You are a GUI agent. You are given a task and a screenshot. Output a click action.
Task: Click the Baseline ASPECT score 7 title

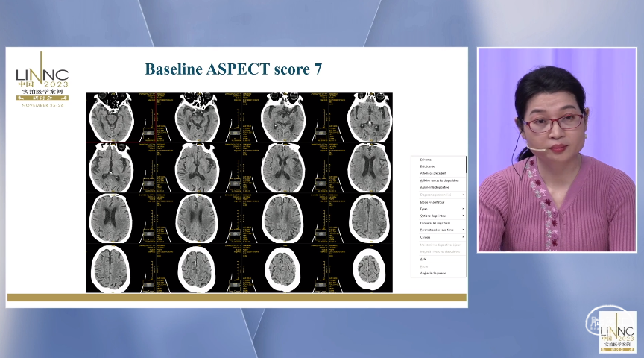233,69
